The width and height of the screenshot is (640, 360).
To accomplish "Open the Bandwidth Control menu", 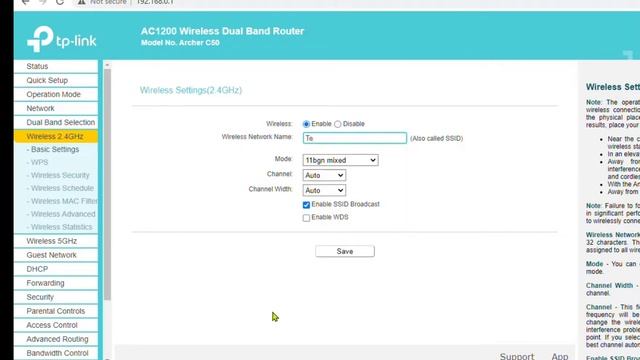I will pos(56,353).
